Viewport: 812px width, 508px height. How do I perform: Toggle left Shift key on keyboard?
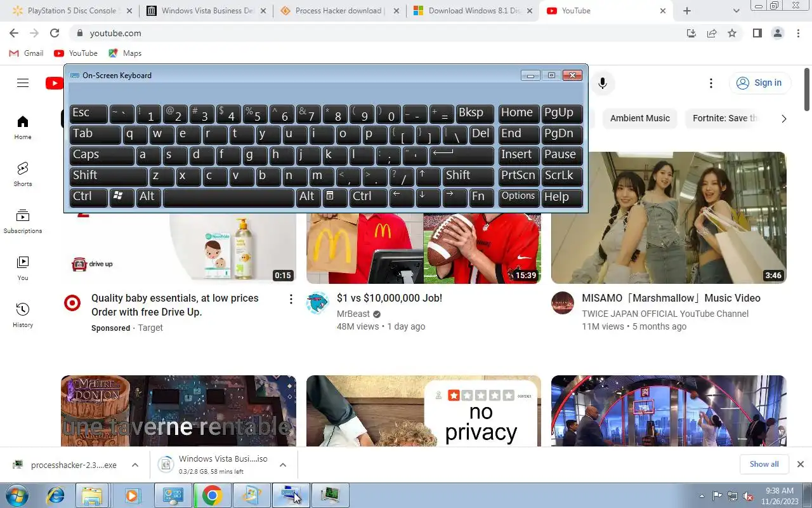click(x=108, y=177)
